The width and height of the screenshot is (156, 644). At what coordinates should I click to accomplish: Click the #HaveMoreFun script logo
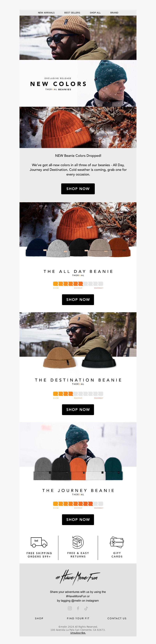coord(78,577)
